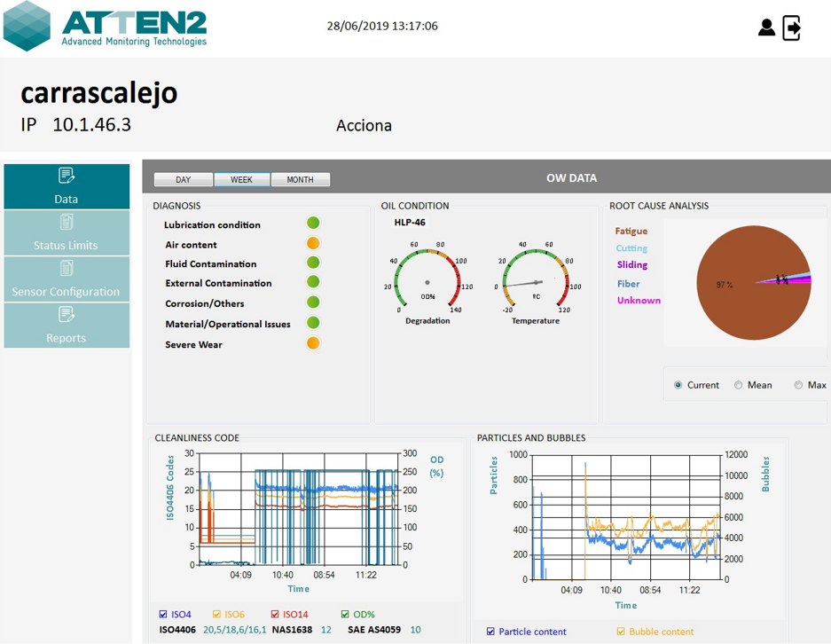Open the Data sidebar section
The height and width of the screenshot is (644, 831).
tap(67, 186)
